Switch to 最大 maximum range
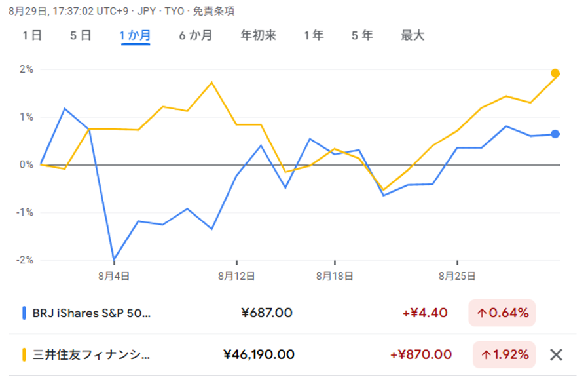Image resolution: width=588 pixels, height=382 pixels. 413,35
